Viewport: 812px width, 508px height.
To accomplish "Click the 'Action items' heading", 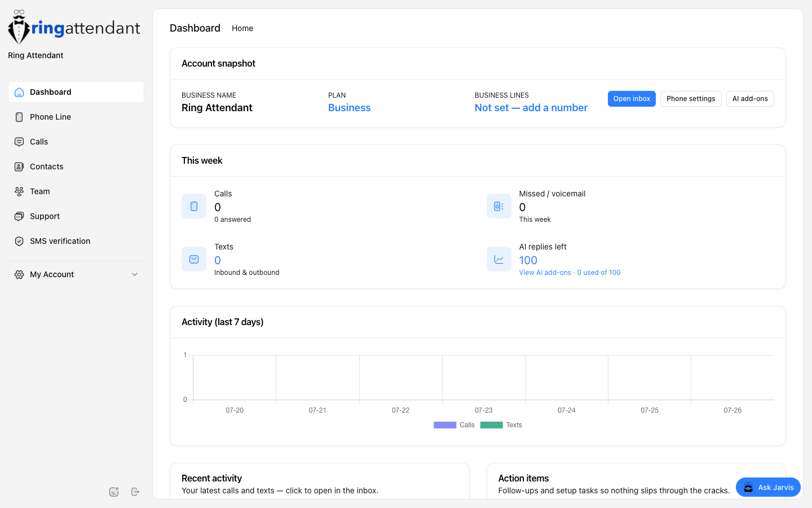I will click(523, 478).
